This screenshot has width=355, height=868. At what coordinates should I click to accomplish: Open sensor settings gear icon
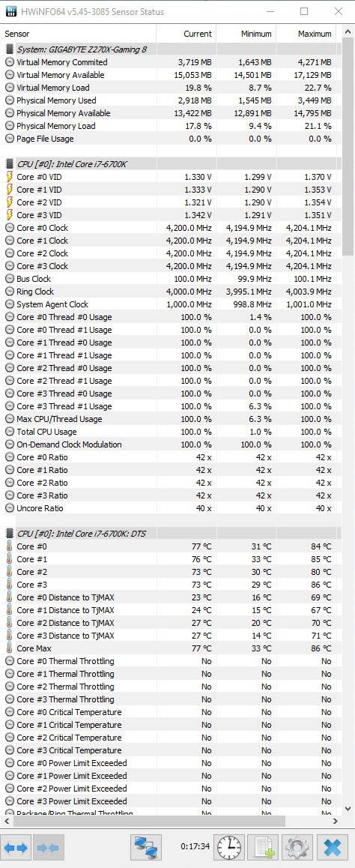coord(297,848)
